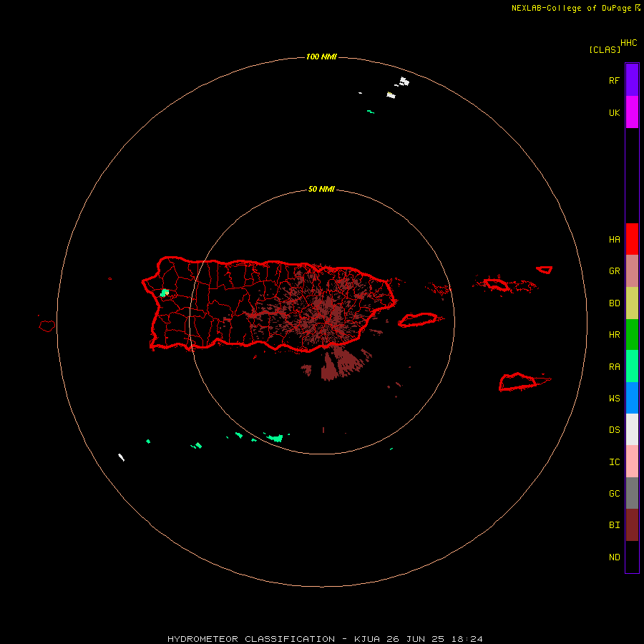The image size is (644, 644).
Task: Click the white echo southwest near 100 NMI ring
Action: 121,457
